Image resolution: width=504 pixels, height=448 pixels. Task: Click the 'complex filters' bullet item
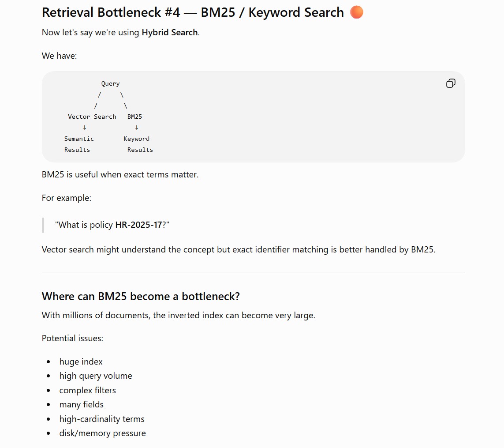(87, 390)
